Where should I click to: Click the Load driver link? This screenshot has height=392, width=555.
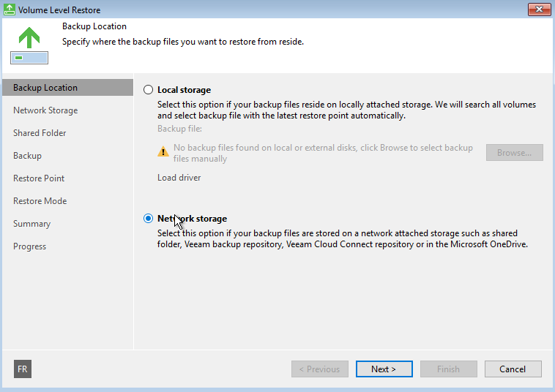click(179, 178)
